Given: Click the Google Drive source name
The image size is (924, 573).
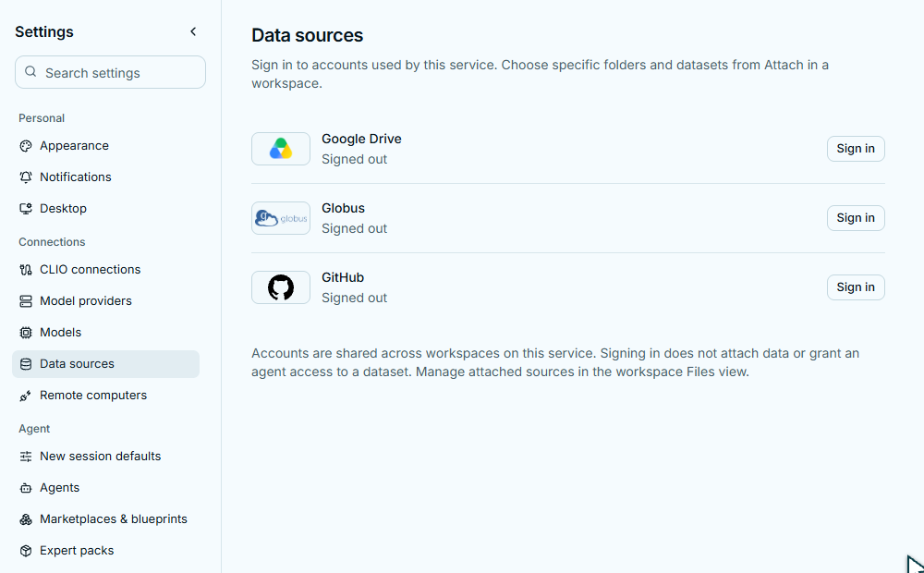Looking at the screenshot, I should click(361, 140).
